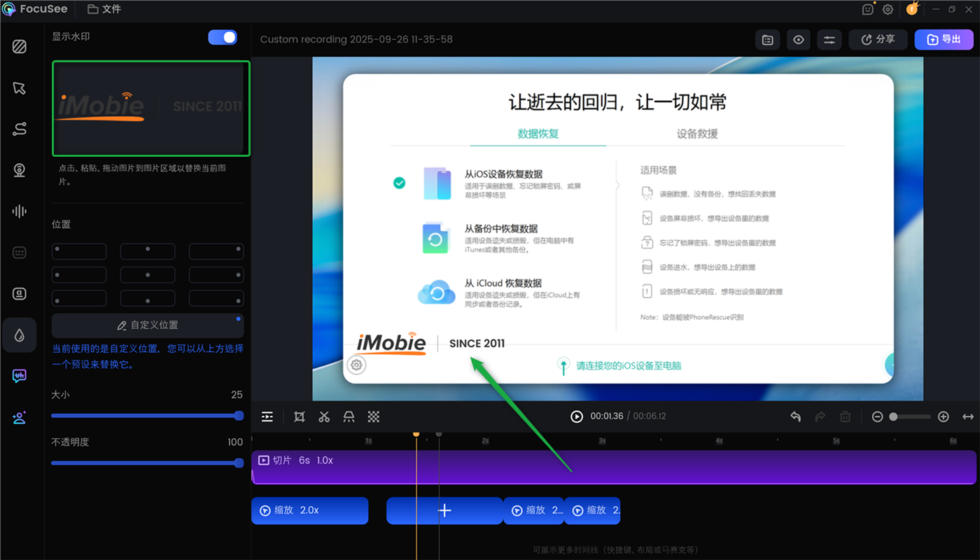
Task: Open the webcam settings sidebar icon
Action: coord(20,170)
